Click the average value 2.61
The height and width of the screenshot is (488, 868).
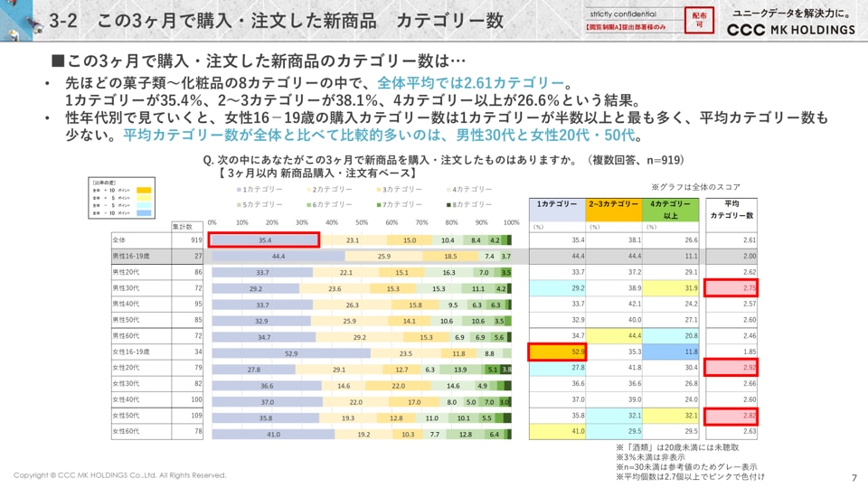pyautogui.click(x=750, y=240)
